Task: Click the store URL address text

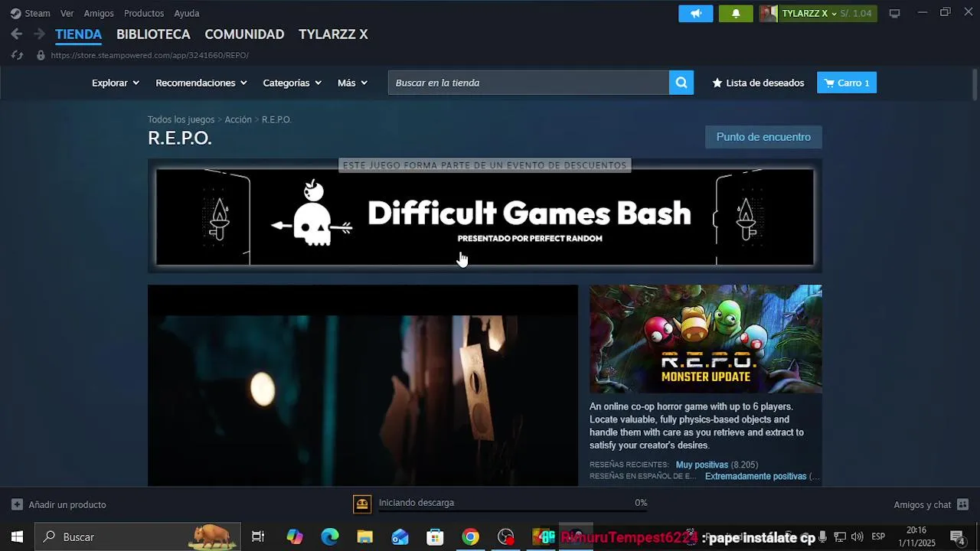Action: tap(149, 55)
